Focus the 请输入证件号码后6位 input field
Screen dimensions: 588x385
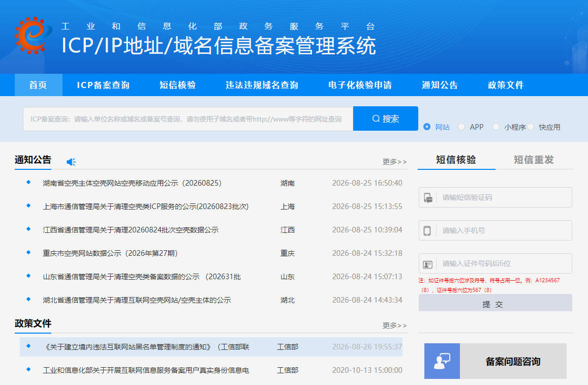(x=496, y=263)
